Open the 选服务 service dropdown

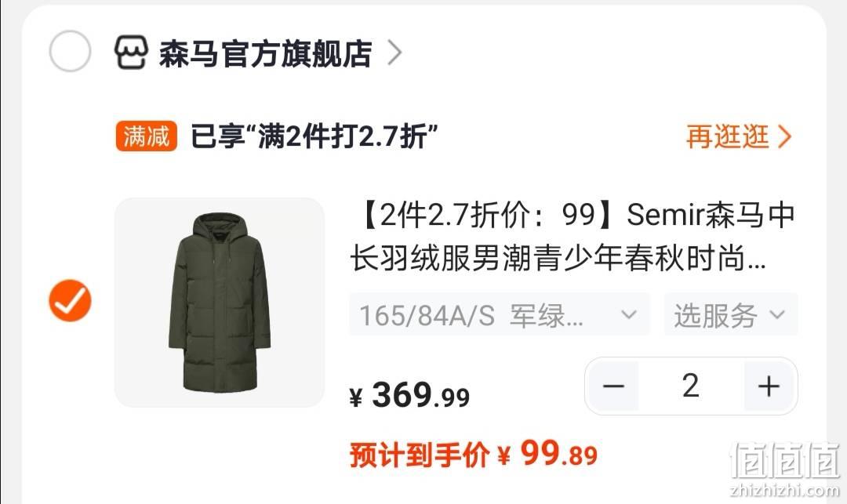tap(731, 314)
